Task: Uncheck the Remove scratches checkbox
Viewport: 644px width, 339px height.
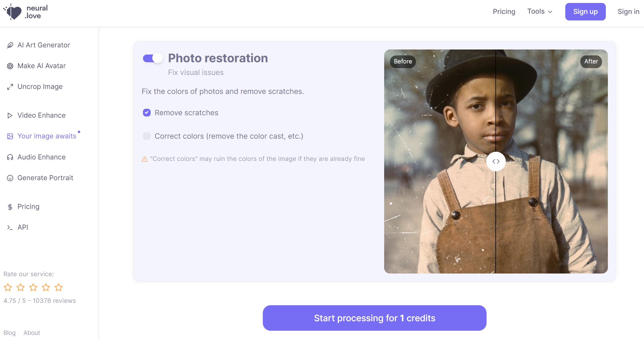Action: (147, 113)
